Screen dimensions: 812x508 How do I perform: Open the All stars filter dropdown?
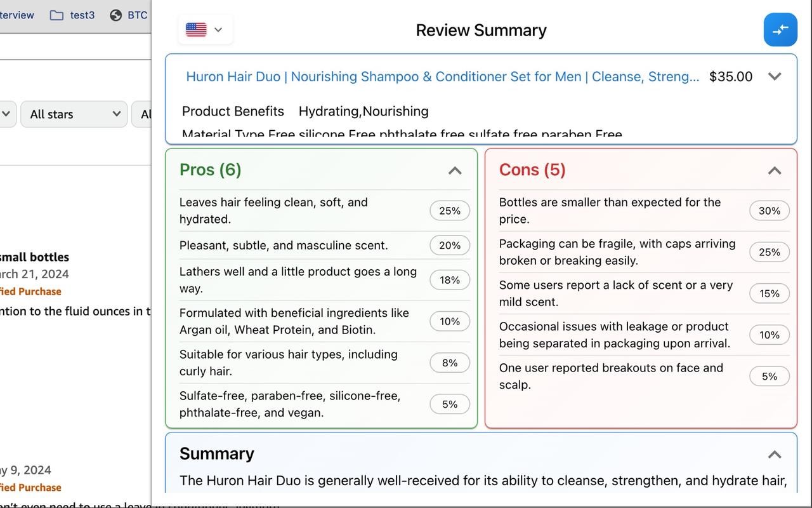pyautogui.click(x=74, y=114)
